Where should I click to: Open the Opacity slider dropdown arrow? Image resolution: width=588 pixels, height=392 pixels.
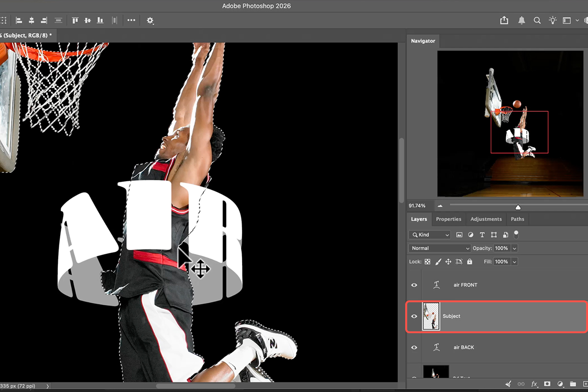pos(514,248)
